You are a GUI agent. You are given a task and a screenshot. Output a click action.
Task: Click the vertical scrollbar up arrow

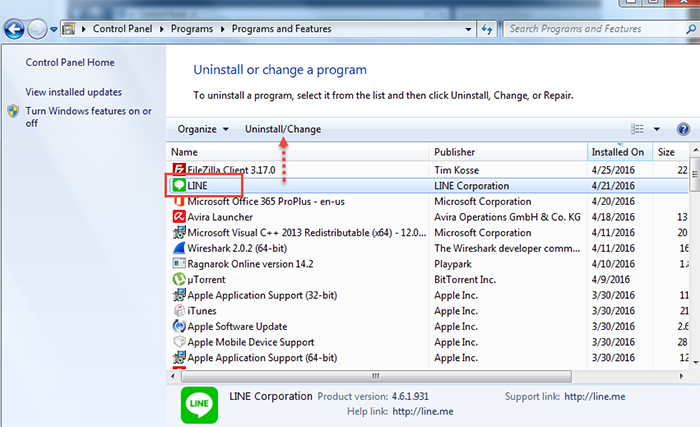pyautogui.click(x=695, y=150)
